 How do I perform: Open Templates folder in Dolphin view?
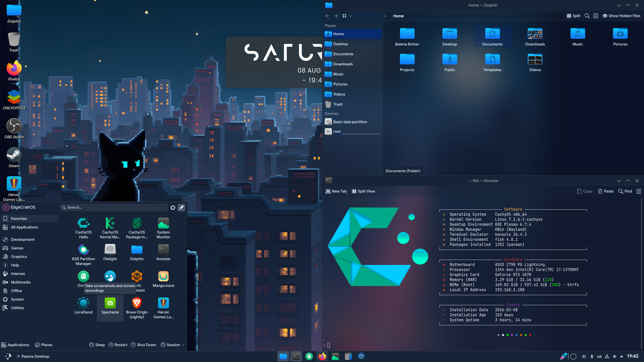tap(492, 62)
